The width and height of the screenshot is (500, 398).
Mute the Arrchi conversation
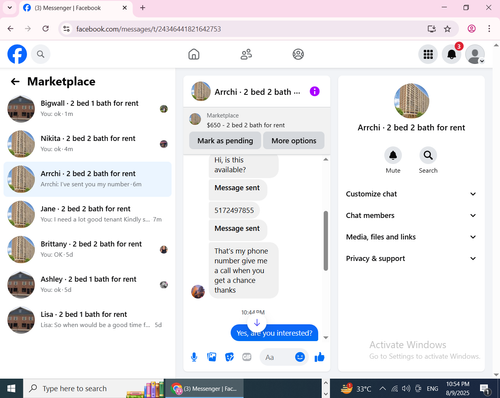point(393,155)
